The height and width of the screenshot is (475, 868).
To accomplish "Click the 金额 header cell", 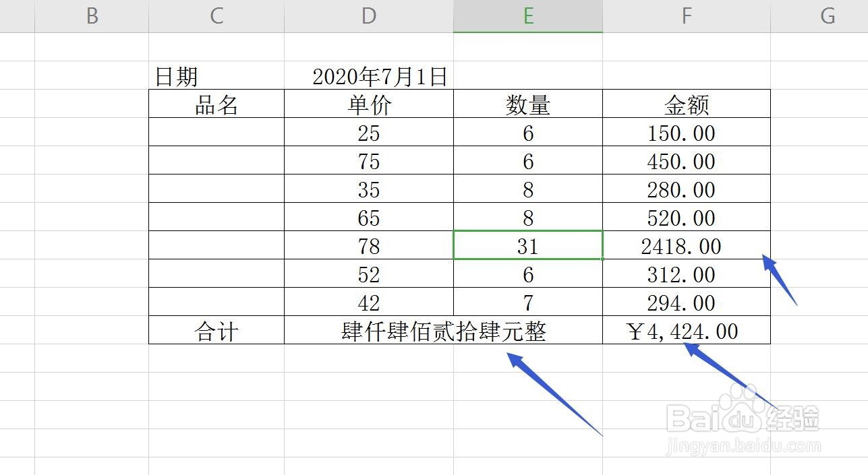I will click(x=686, y=104).
